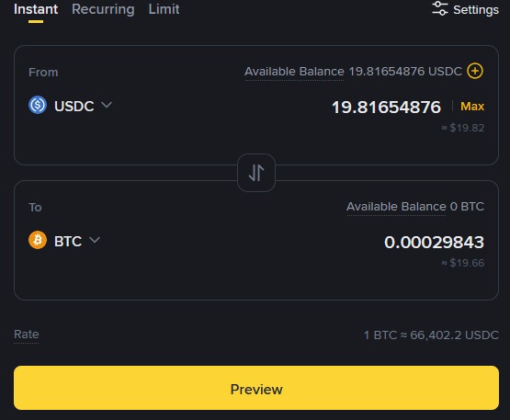The image size is (510, 420).
Task: Click the To Available Balance label
Action: click(396, 207)
